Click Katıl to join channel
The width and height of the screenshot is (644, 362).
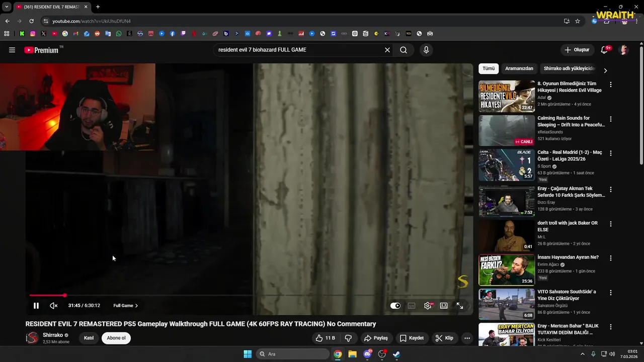(x=89, y=338)
